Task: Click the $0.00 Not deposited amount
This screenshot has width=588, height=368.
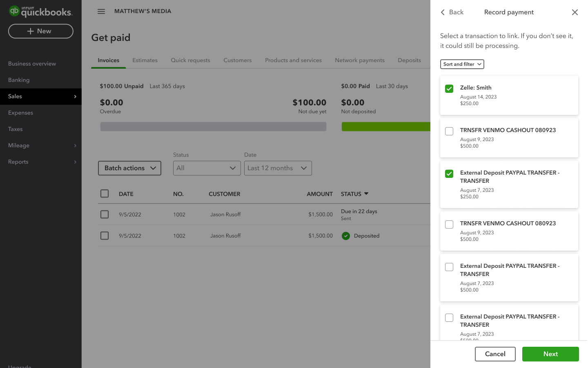Action: click(x=353, y=103)
